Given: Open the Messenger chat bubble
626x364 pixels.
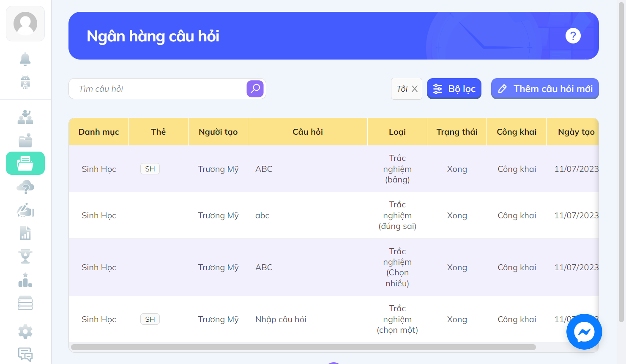Looking at the screenshot, I should tap(584, 331).
